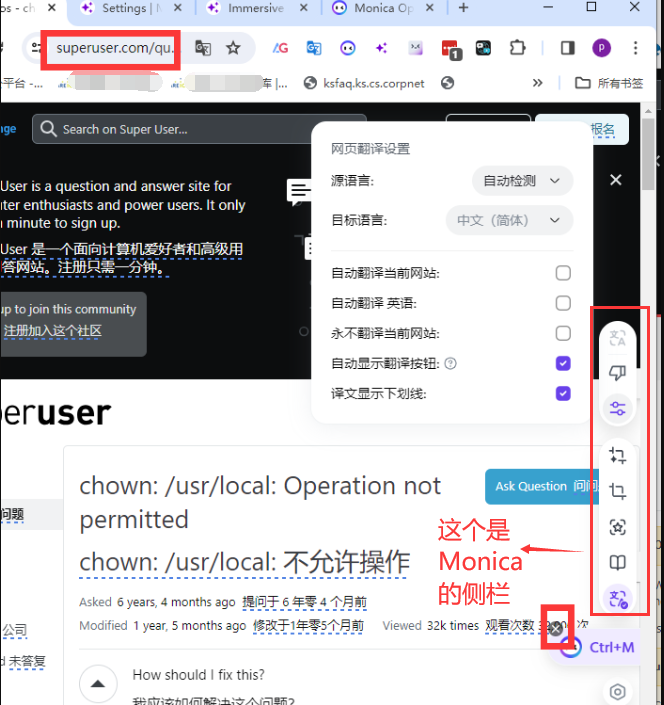This screenshot has height=705, width=664.
Task: Click the help question mark beside 自动显示翻译按钮
Action: [450, 363]
